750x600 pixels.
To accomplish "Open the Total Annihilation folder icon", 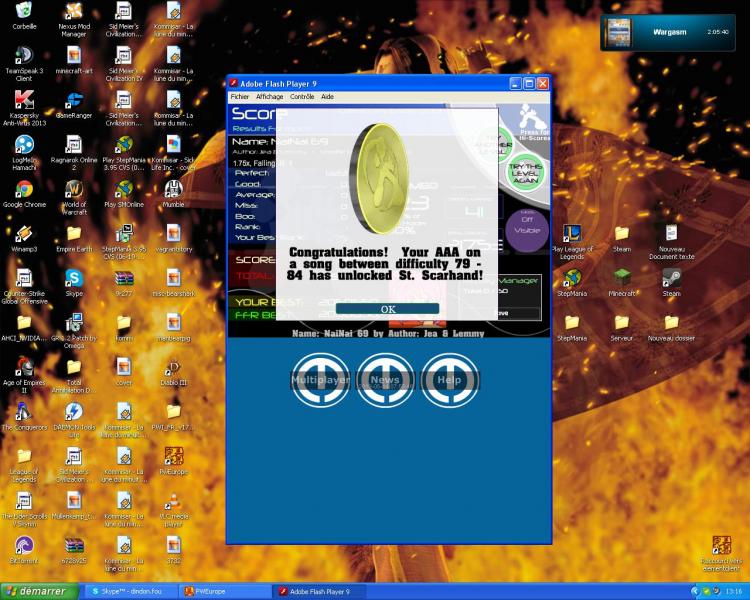I will point(74,376).
